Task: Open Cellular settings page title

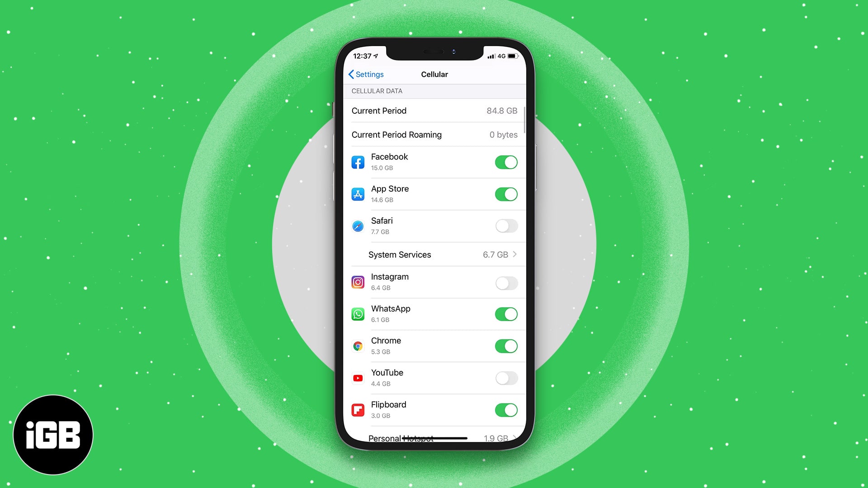Action: 434,74
